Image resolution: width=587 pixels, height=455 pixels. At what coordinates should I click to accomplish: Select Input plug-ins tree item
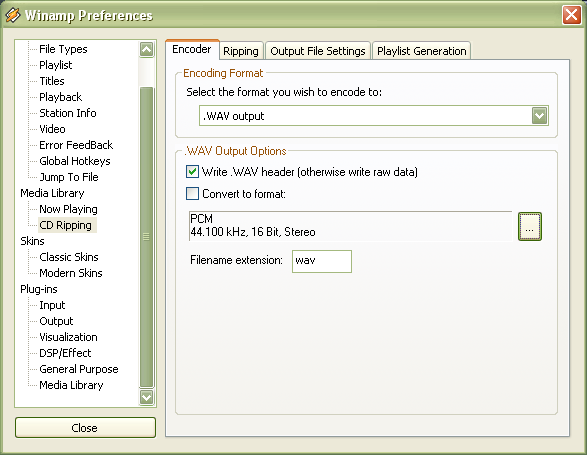click(52, 305)
